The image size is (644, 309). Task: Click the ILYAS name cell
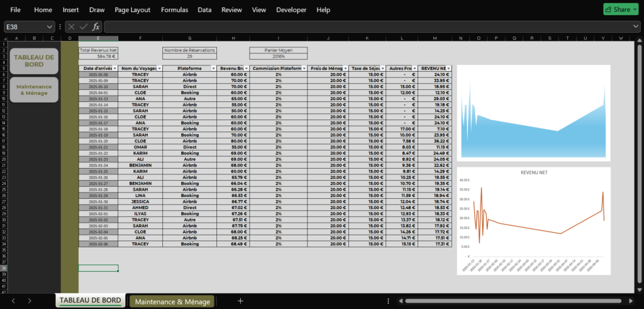point(140,214)
